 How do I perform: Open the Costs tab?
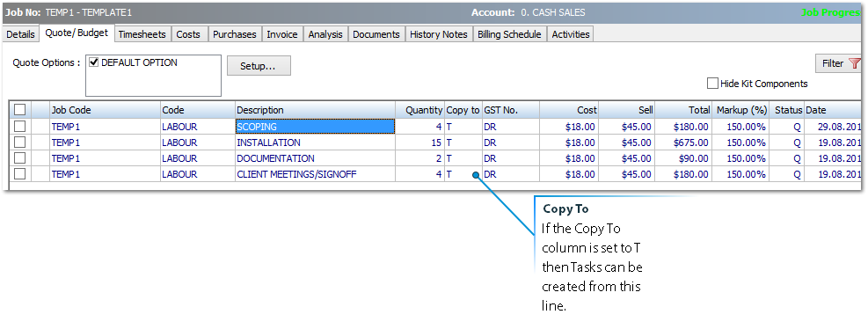188,34
